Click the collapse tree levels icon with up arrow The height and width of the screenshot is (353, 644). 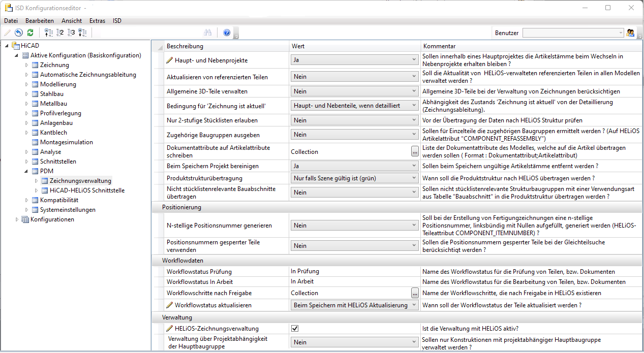click(49, 33)
